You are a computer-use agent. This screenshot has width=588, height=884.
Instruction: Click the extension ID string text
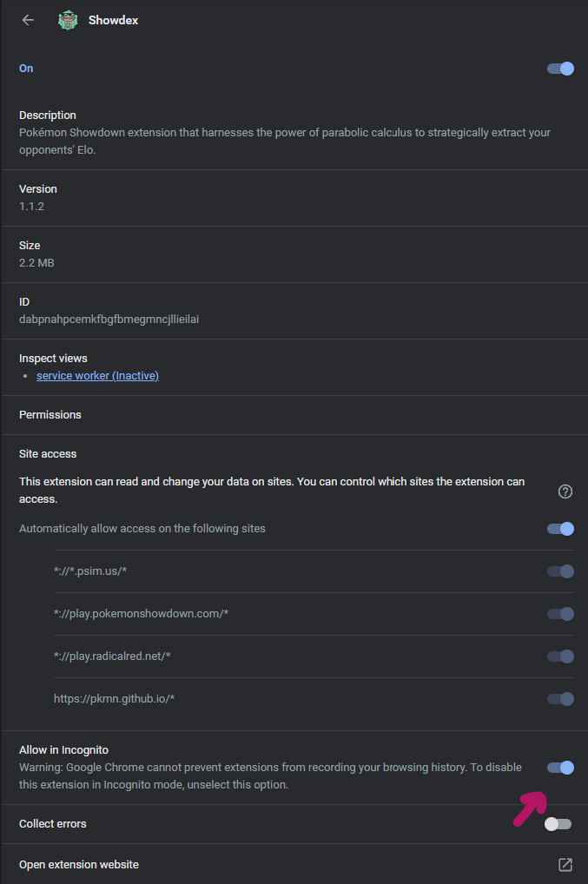(x=109, y=319)
